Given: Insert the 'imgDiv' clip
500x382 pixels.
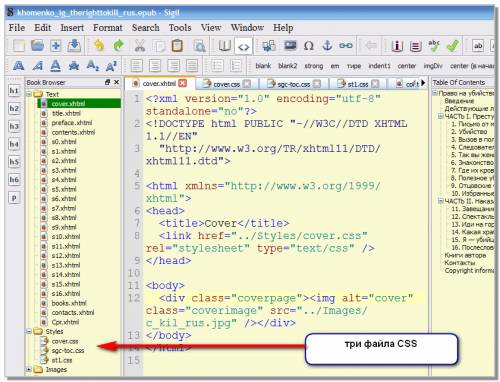Looking at the screenshot, I should (433, 66).
